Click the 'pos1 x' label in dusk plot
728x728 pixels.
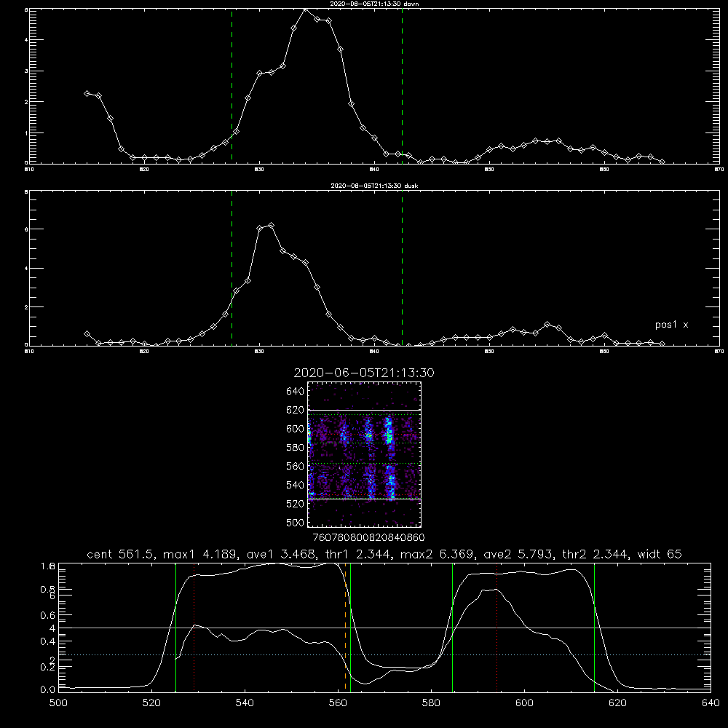[671, 325]
